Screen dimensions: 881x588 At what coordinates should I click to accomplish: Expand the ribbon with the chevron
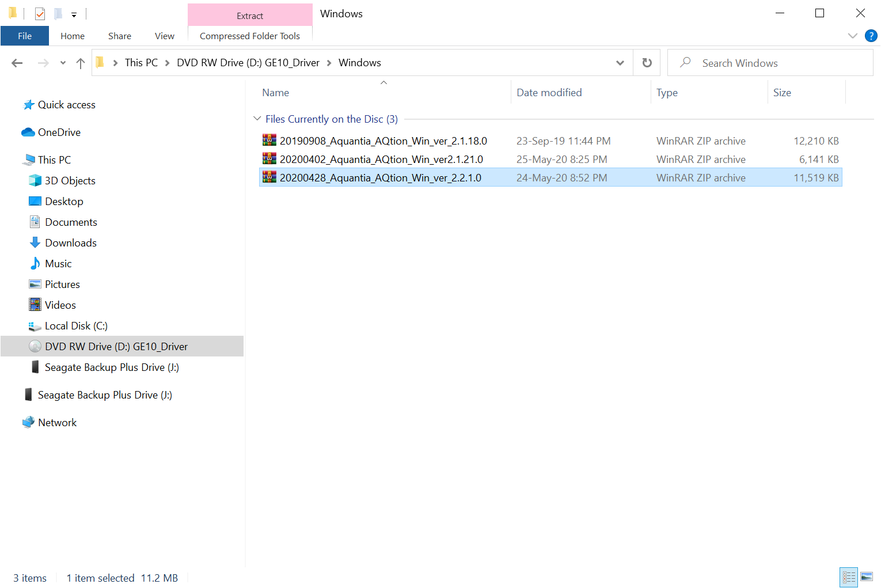pyautogui.click(x=853, y=36)
